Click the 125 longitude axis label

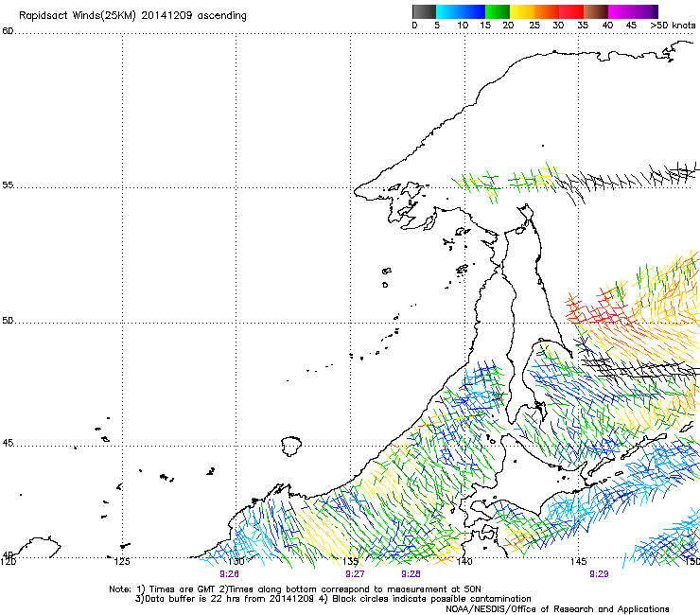pos(122,561)
